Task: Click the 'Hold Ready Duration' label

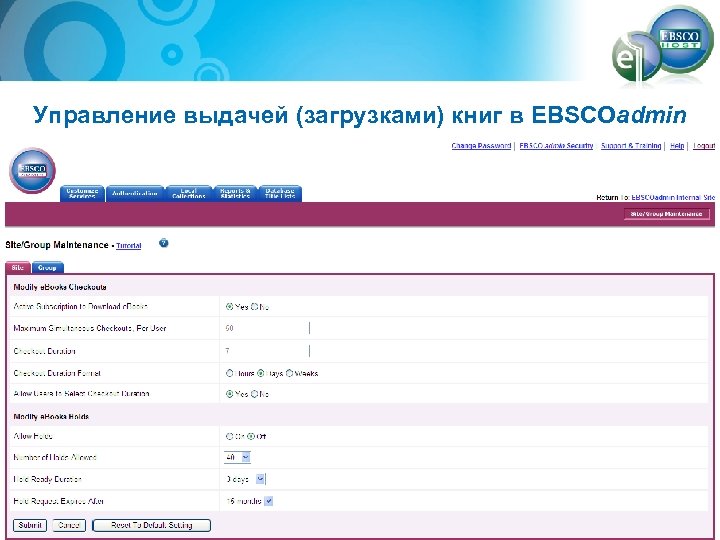Action: point(47,479)
